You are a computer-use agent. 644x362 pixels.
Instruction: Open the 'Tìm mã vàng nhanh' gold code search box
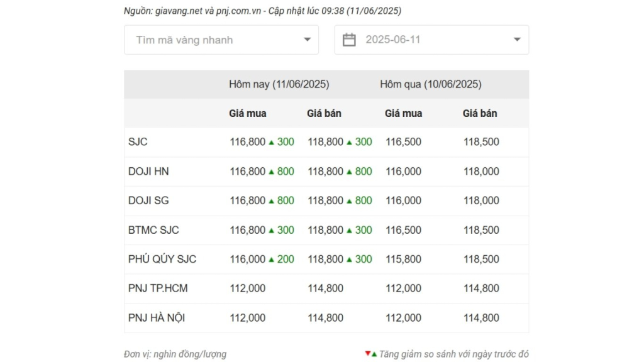[221, 40]
